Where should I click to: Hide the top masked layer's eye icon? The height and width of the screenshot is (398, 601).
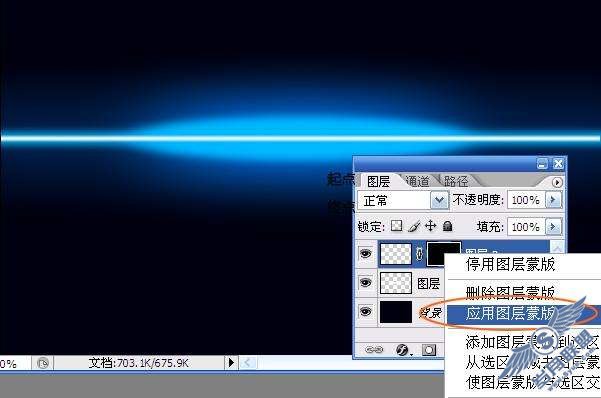(x=366, y=253)
